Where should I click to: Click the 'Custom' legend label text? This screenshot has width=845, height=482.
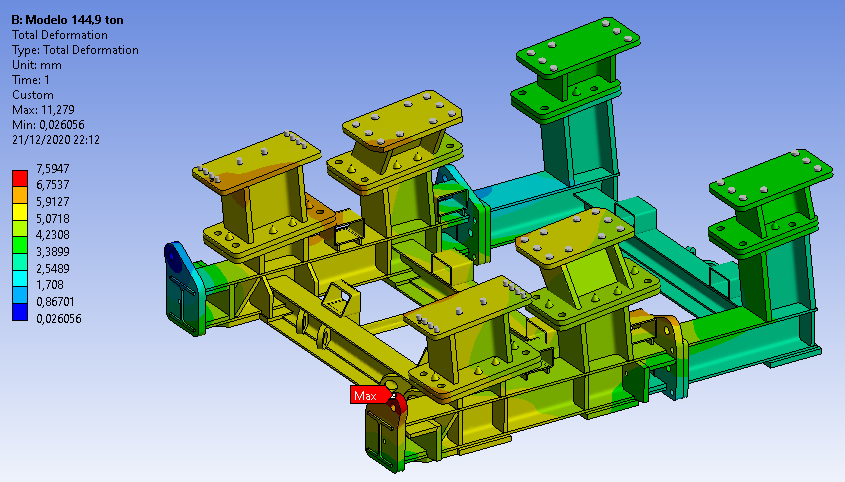click(32, 95)
